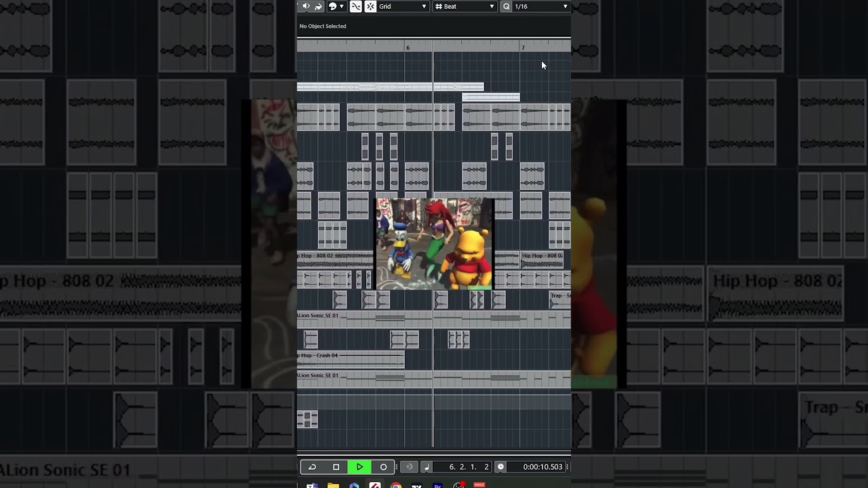Toggle the Cycle loop button
Screen dimensions: 868x488
312,466
